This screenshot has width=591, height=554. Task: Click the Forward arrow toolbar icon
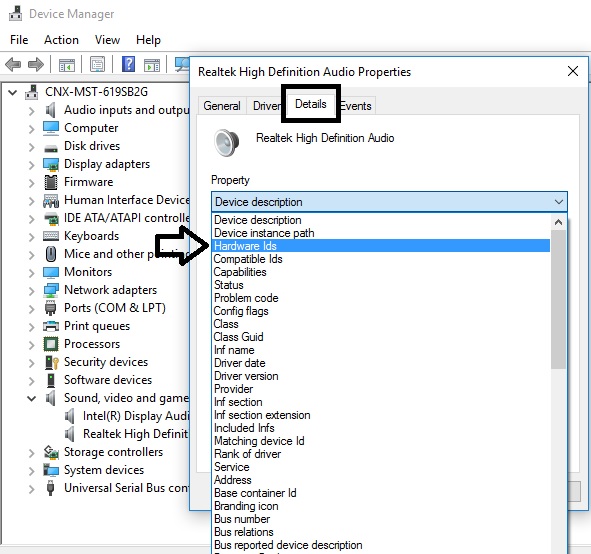click(x=36, y=64)
